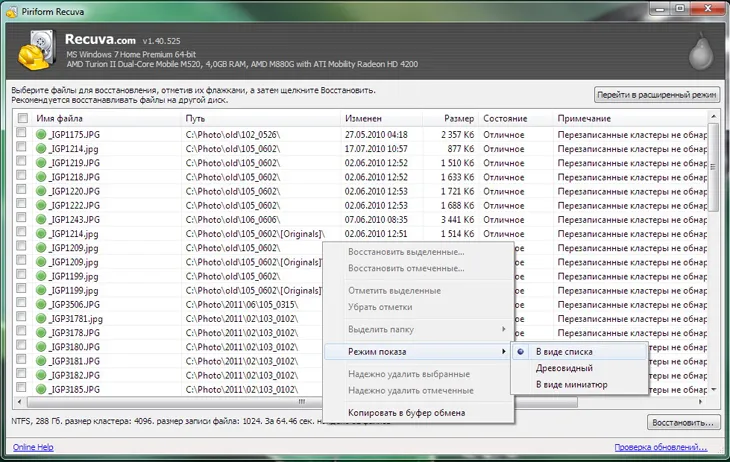This screenshot has width=730, height=462.
Task: Toggle the select-all checkbox in header
Action: 22,118
